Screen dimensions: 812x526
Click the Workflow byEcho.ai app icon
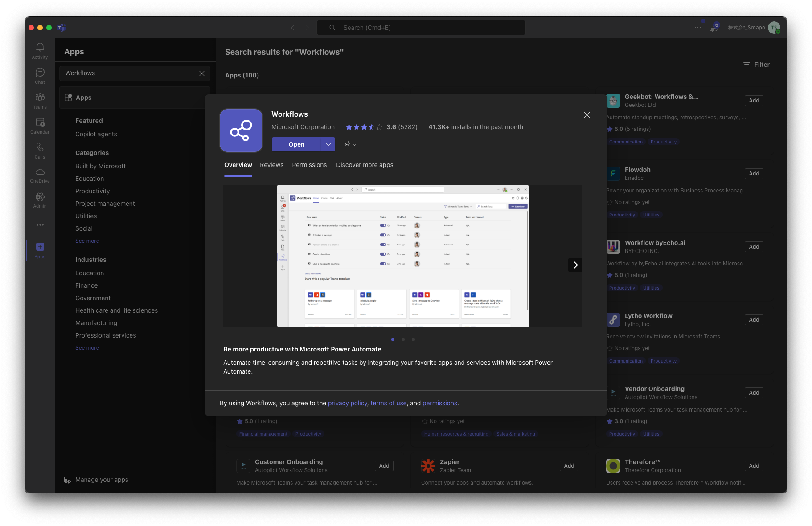pyautogui.click(x=613, y=247)
